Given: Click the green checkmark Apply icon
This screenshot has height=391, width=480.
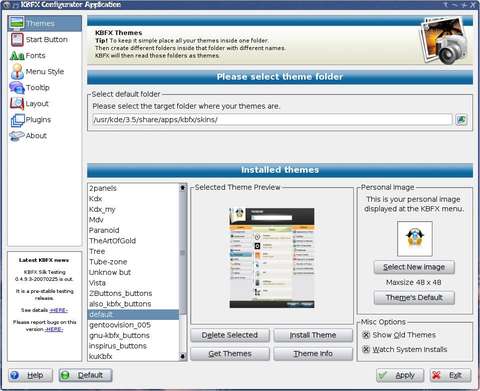Looking at the screenshot, I should pos(383,375).
